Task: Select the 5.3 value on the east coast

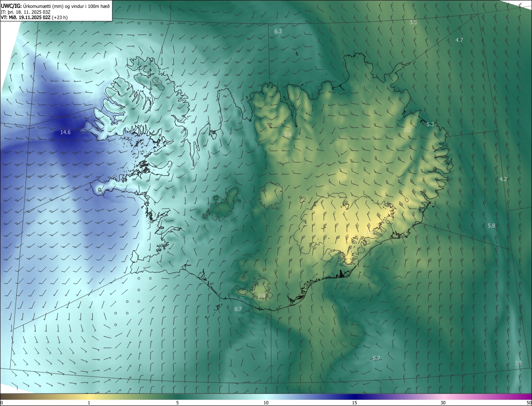Action: pyautogui.click(x=430, y=124)
